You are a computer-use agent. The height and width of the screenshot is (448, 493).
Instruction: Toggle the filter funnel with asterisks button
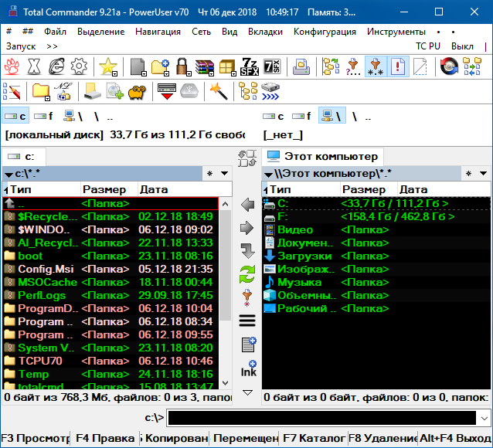375,67
